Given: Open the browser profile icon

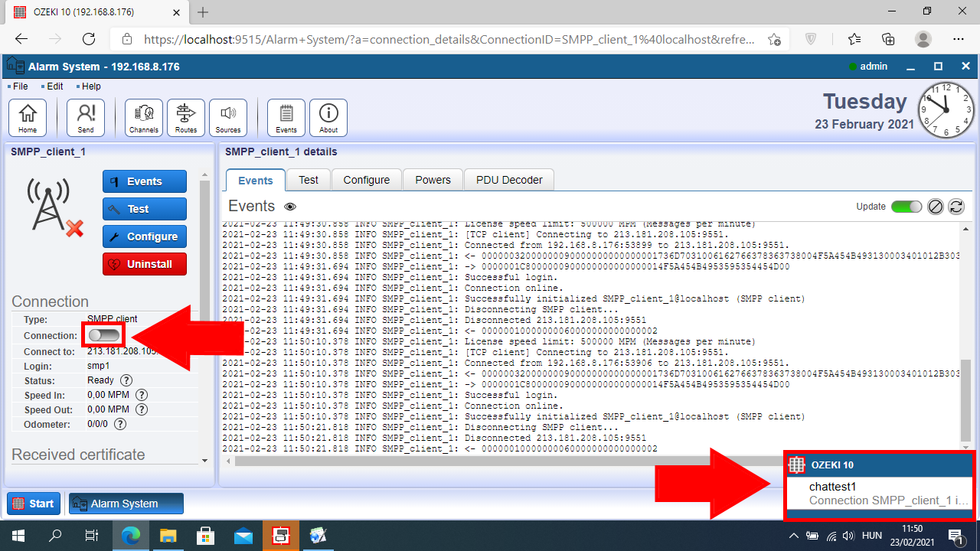Looking at the screenshot, I should pos(923,39).
